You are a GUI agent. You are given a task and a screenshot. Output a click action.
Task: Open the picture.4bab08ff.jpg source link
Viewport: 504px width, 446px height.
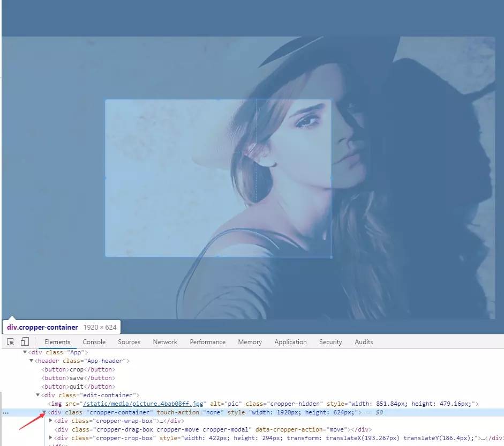click(x=143, y=404)
